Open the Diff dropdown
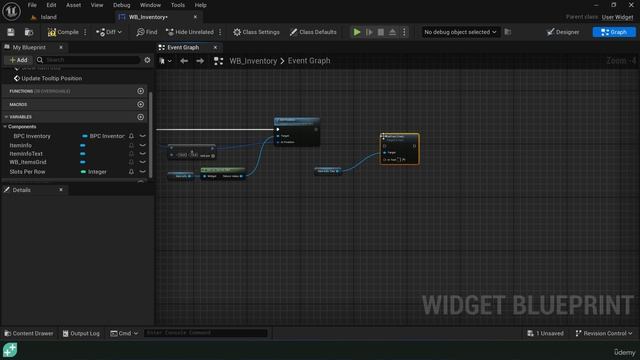Image resolution: width=640 pixels, height=360 pixels. [x=109, y=32]
